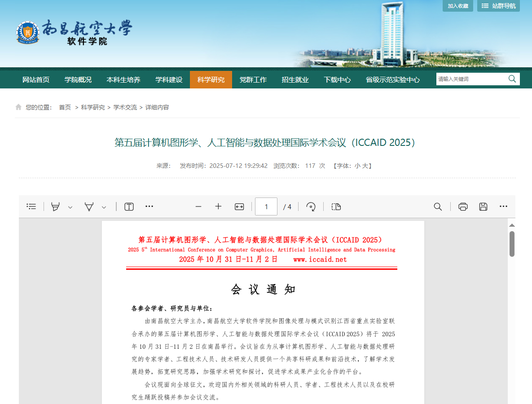
Task: Open the 学科建设 navigation menu
Action: click(169, 80)
